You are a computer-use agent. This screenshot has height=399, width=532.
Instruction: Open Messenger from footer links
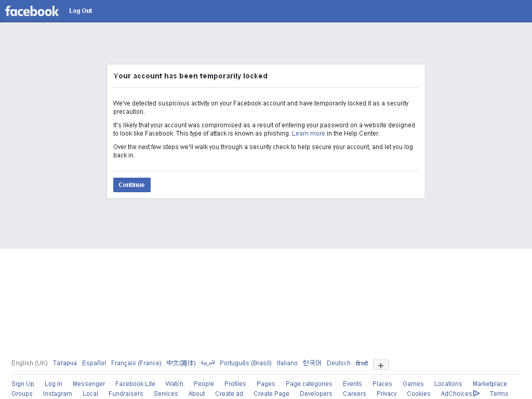[x=89, y=384]
